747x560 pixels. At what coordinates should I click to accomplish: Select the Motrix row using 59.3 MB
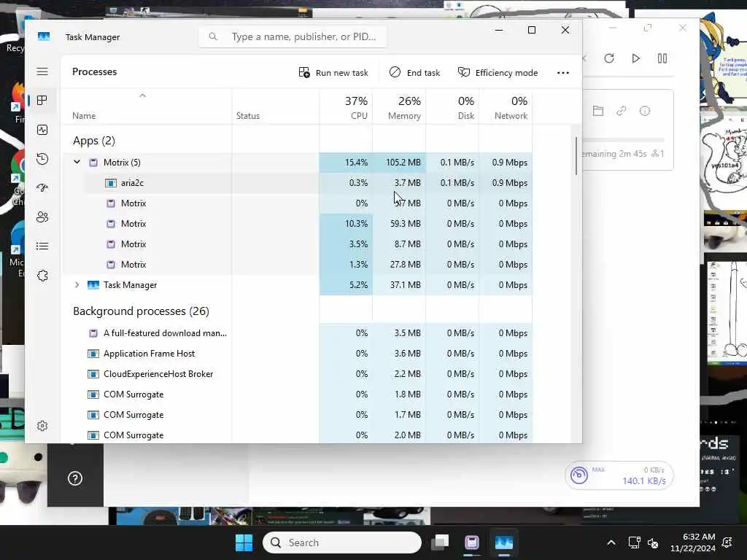[x=298, y=223]
